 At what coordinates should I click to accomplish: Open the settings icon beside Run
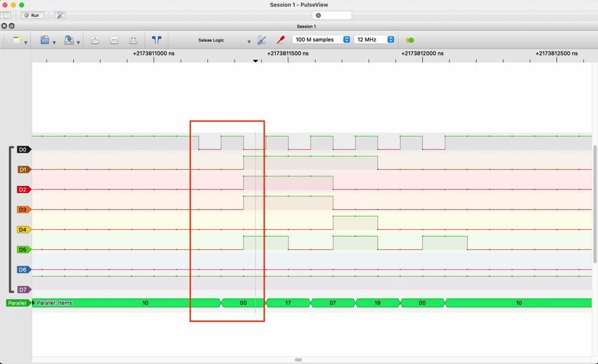point(59,15)
